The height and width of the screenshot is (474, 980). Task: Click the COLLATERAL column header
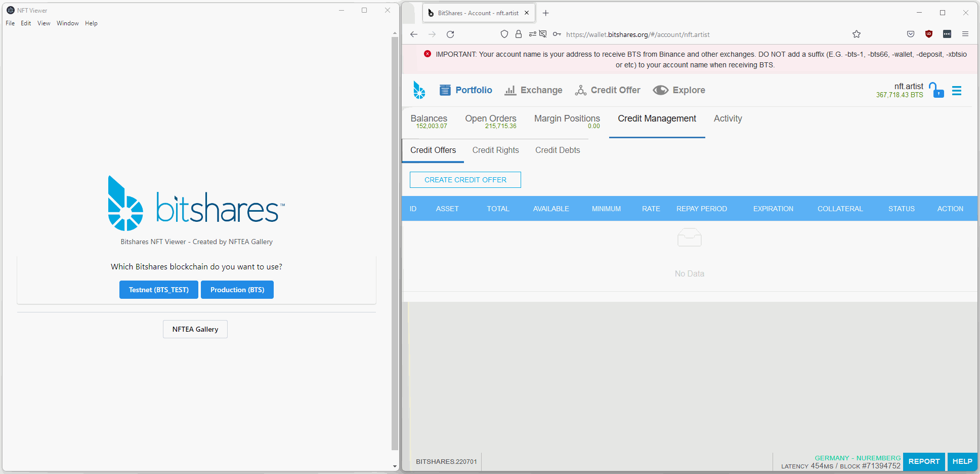(x=840, y=209)
